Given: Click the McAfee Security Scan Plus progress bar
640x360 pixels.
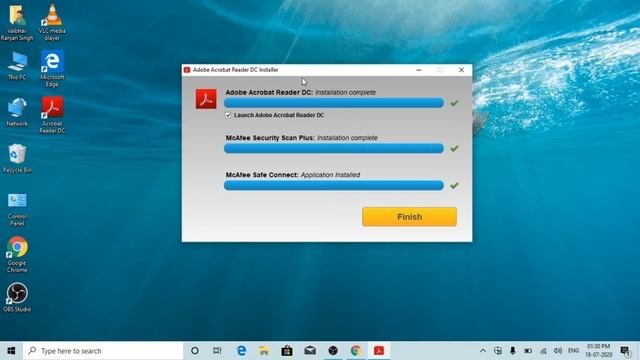Looking at the screenshot, I should 334,148.
